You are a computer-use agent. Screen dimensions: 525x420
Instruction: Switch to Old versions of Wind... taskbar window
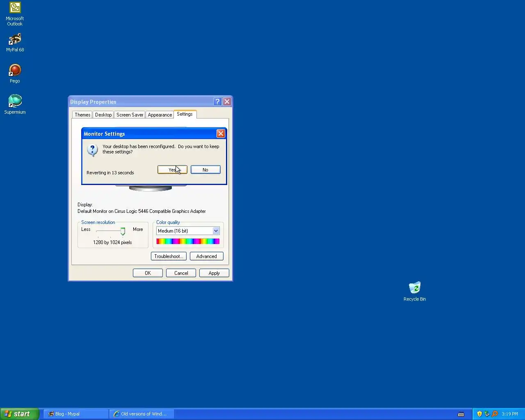(142, 414)
